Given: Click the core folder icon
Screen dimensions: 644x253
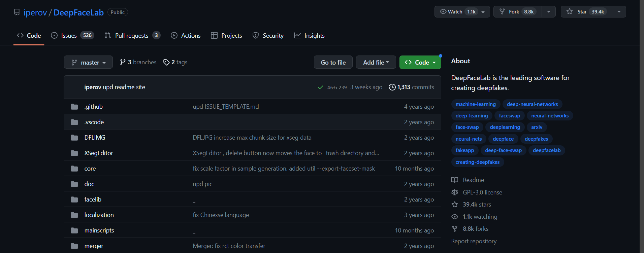Looking at the screenshot, I should (74, 169).
